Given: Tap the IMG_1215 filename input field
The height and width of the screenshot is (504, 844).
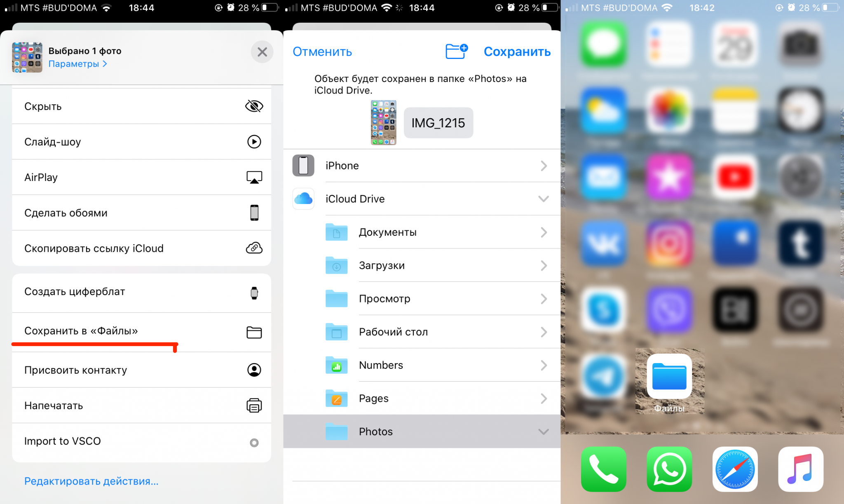Looking at the screenshot, I should point(439,122).
